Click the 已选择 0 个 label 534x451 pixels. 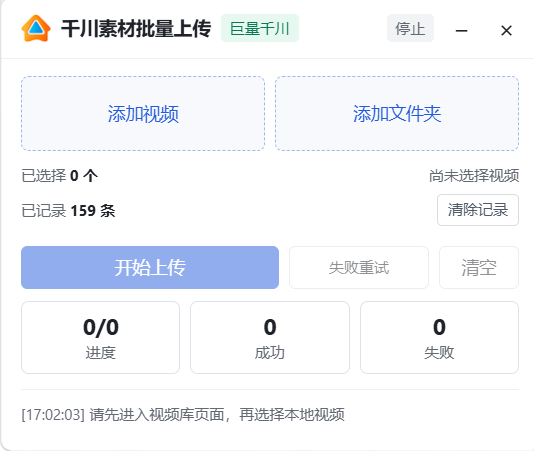pos(60,176)
